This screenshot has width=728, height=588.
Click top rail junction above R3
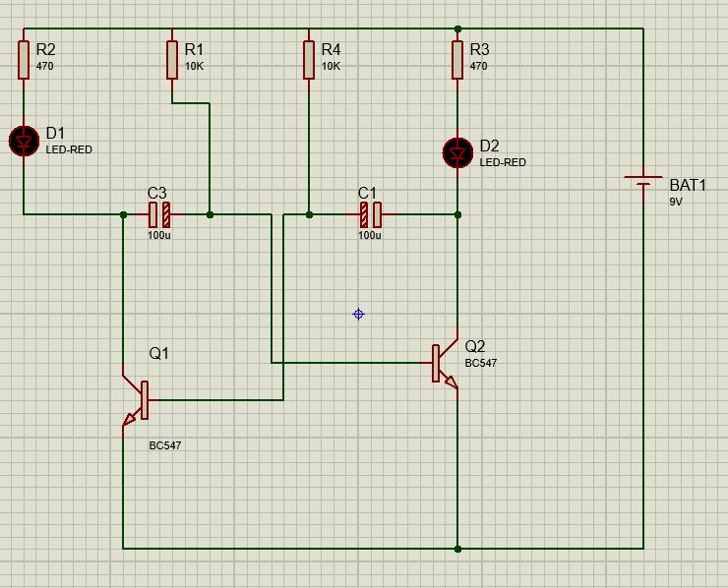[457, 29]
